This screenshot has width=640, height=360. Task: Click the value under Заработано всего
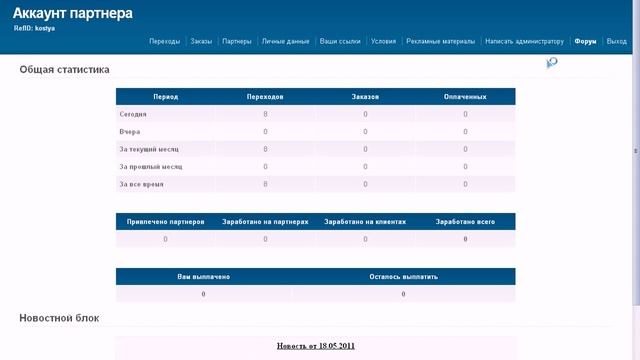[465, 239]
